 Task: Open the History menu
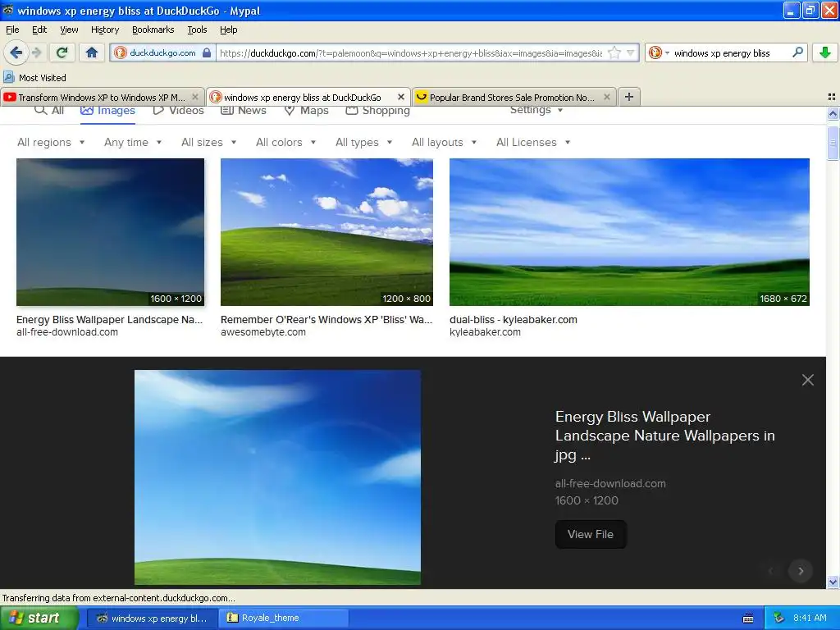point(105,30)
